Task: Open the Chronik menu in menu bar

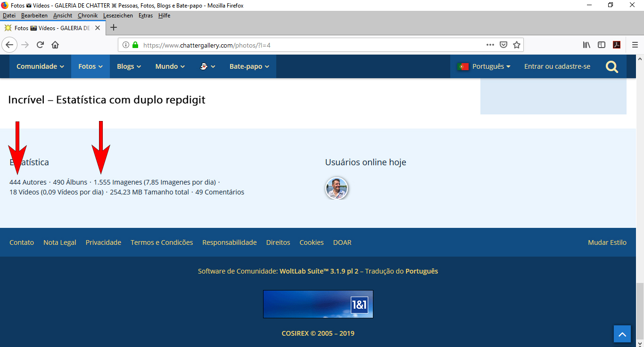Action: 88,16
